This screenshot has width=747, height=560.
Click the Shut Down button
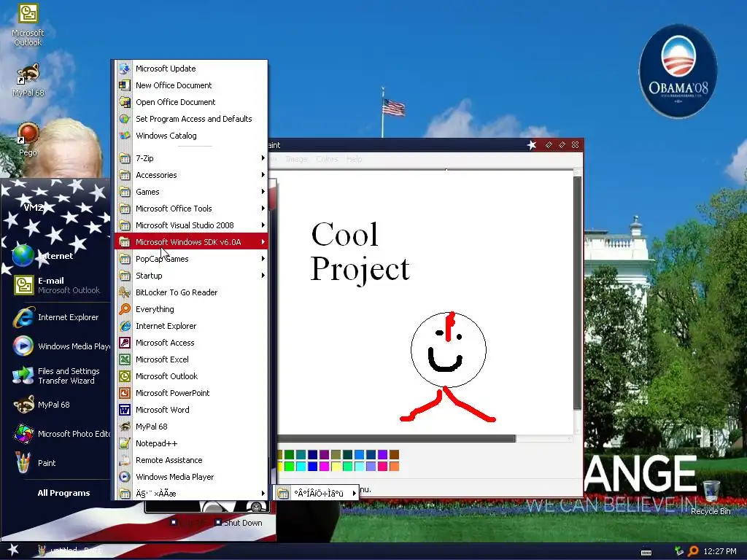pyautogui.click(x=239, y=523)
